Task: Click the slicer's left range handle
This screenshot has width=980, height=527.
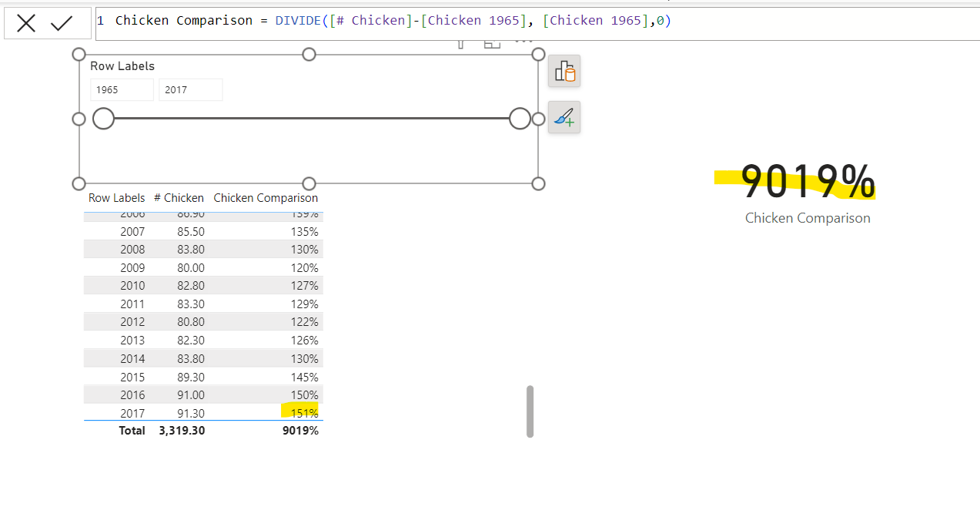Action: [x=103, y=119]
